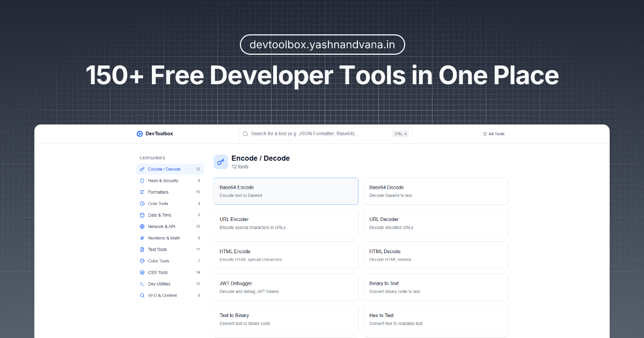Open the JWT Debugger tool
Image resolution: width=644 pixels, height=338 pixels.
tap(286, 287)
